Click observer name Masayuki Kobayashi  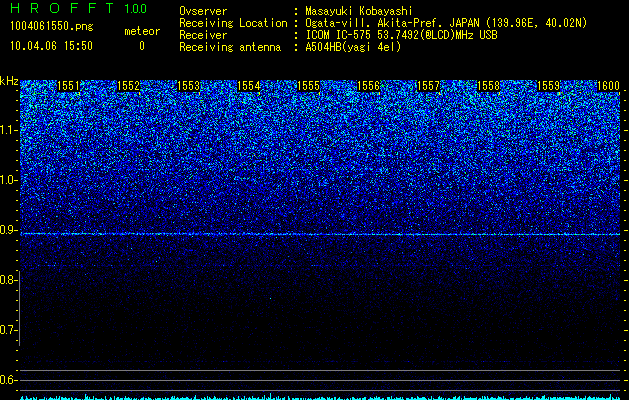point(359,11)
